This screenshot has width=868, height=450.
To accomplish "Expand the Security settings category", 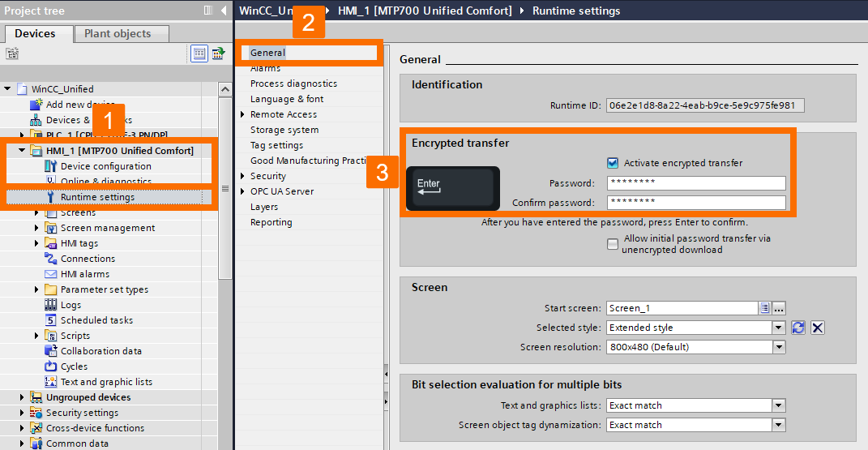I will [x=242, y=176].
